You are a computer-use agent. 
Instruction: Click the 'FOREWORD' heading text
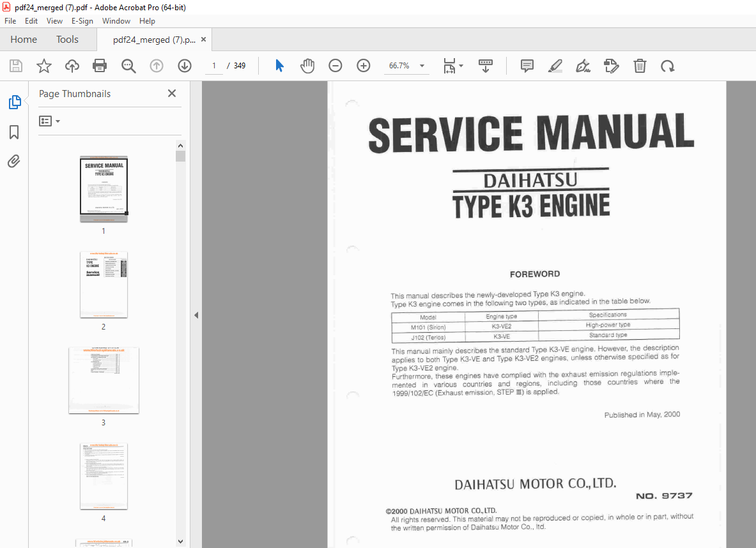tap(535, 274)
